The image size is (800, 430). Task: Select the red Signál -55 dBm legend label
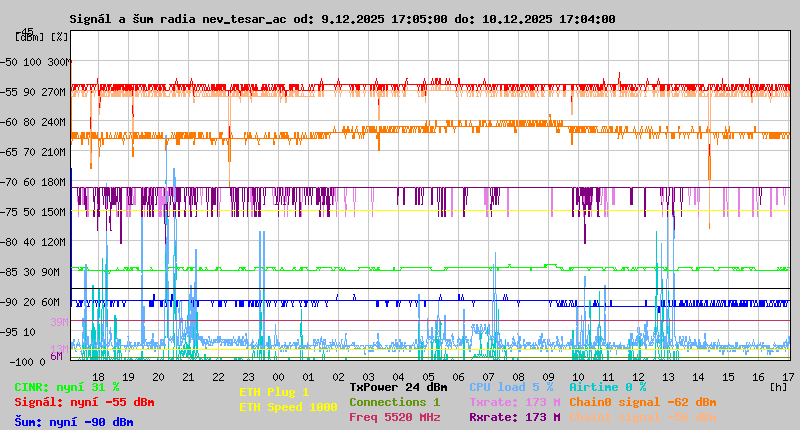84,402
